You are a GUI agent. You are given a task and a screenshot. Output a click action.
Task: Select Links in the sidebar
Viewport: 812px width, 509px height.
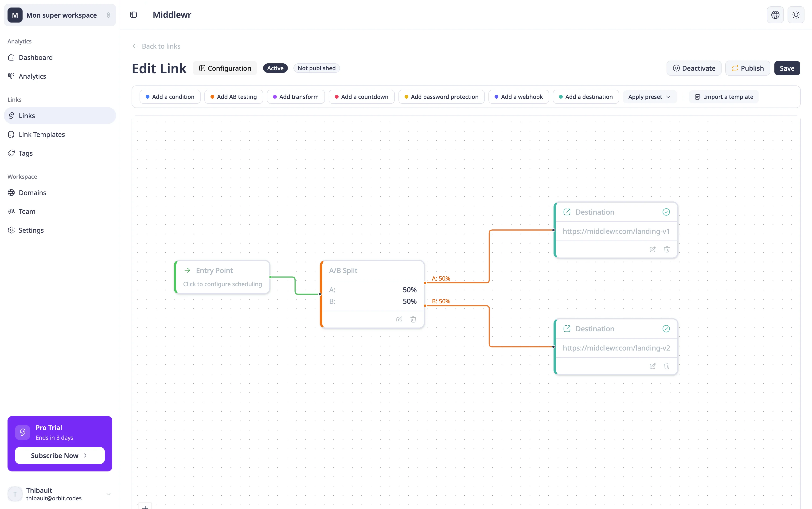(60, 116)
